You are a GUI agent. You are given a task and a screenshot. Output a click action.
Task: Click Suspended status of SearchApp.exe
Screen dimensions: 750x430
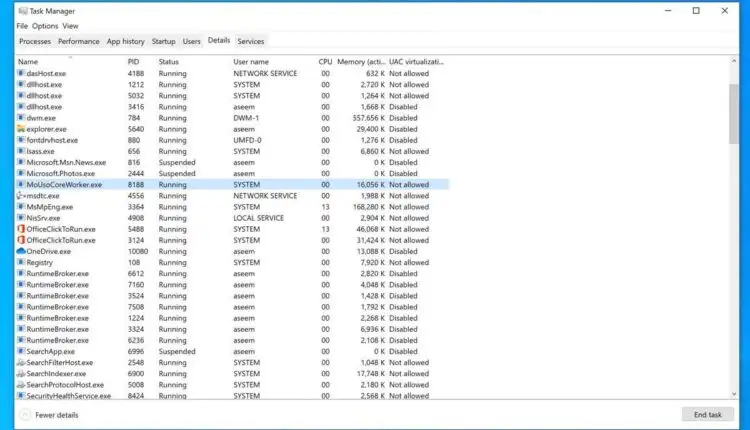(x=177, y=351)
